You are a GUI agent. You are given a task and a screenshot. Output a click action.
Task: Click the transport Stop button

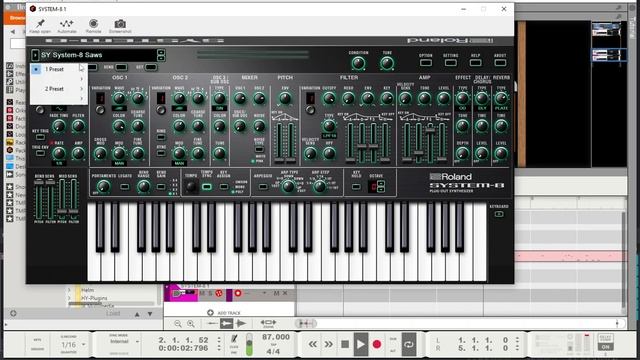coord(345,344)
